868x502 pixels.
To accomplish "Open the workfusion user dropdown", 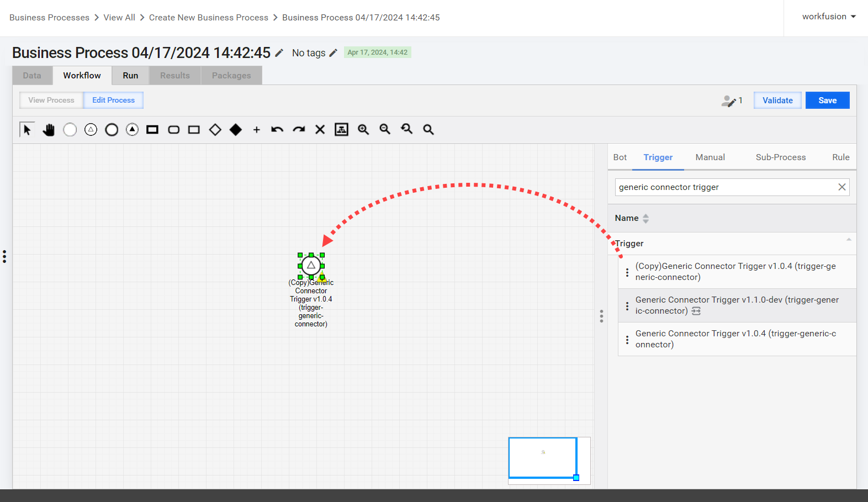I will (x=829, y=17).
